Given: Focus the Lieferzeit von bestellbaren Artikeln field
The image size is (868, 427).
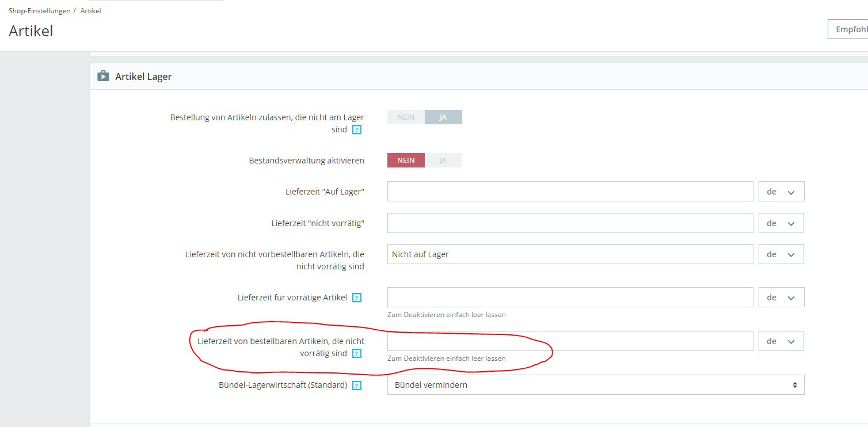Looking at the screenshot, I should (570, 341).
